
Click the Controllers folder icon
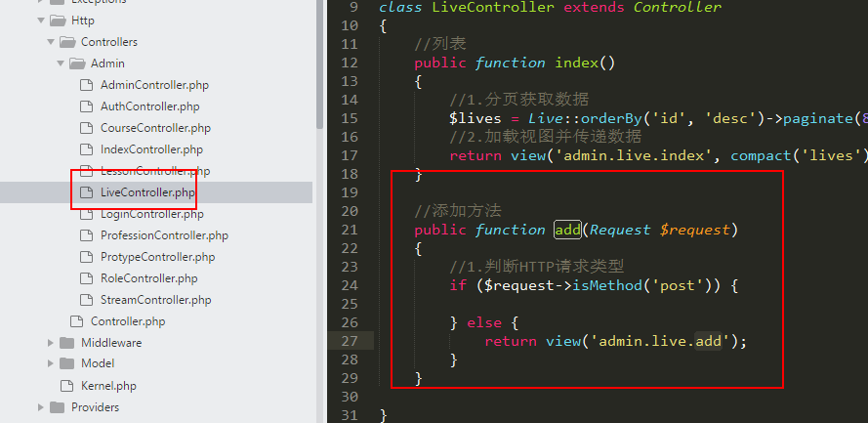point(66,42)
